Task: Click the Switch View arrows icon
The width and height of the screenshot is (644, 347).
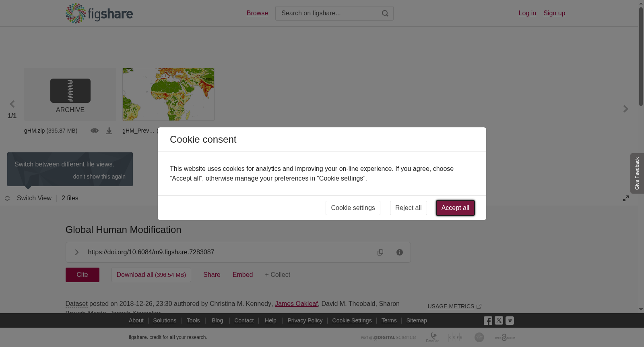Action: (x=7, y=198)
